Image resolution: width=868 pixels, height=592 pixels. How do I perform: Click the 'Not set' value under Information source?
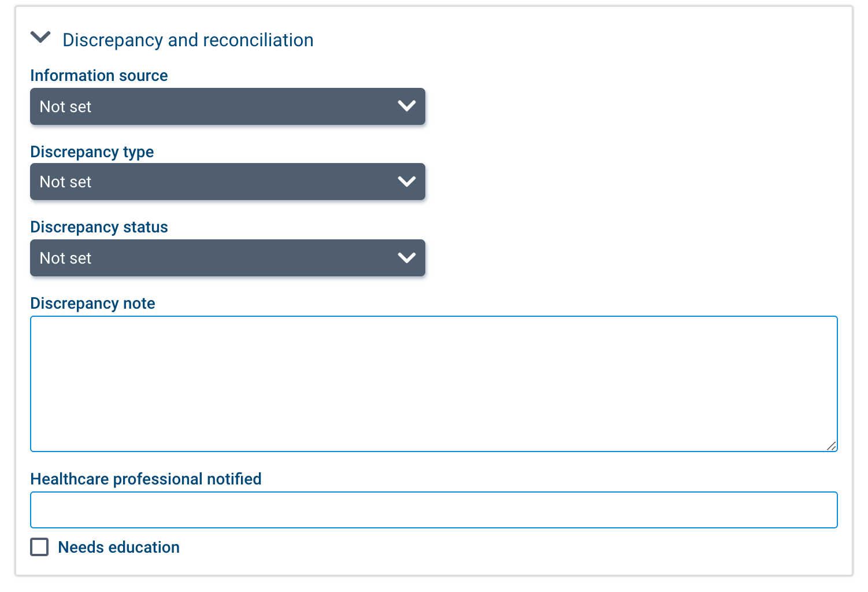pos(65,107)
